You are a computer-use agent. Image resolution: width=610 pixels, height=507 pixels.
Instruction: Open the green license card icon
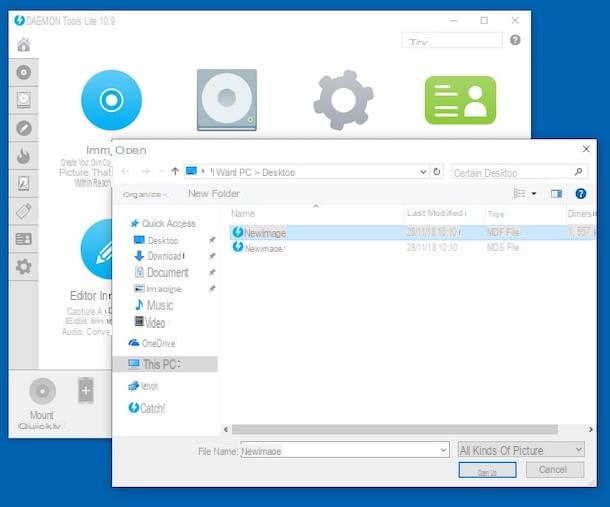tap(460, 100)
